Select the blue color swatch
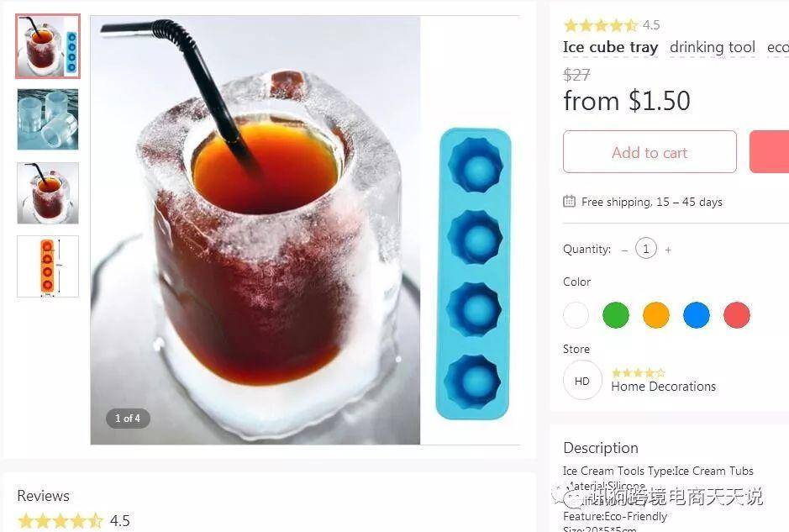This screenshot has width=789, height=532. pos(697,315)
